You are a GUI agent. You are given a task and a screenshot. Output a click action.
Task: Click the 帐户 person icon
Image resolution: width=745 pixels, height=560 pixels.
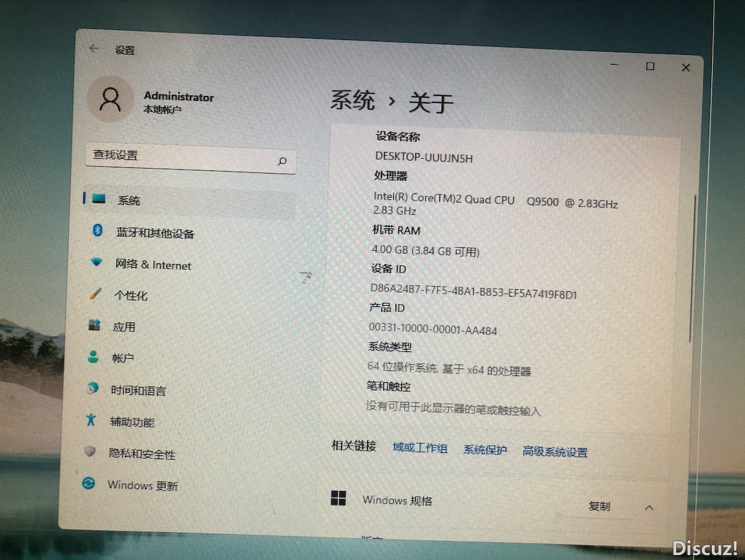(x=93, y=356)
